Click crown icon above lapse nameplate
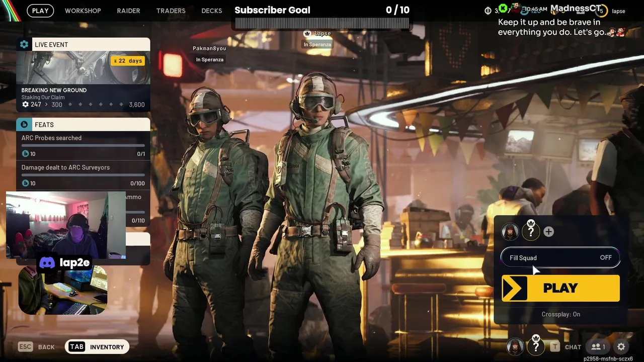The height and width of the screenshot is (362, 644). pos(307,33)
